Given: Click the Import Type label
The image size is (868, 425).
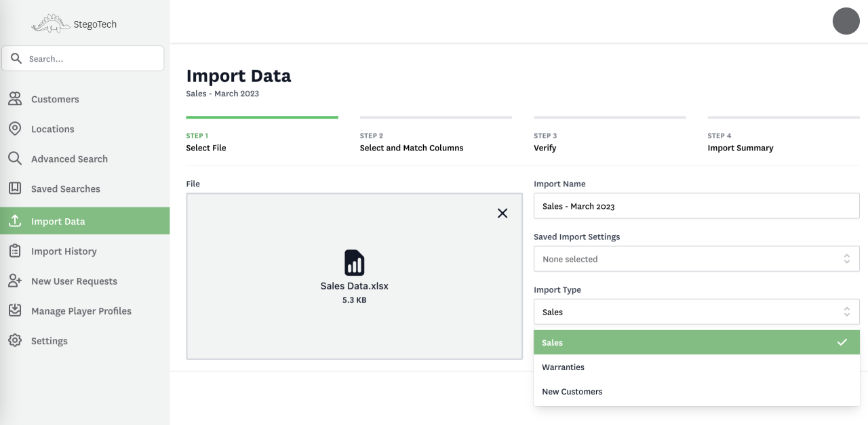Looking at the screenshot, I should (557, 289).
